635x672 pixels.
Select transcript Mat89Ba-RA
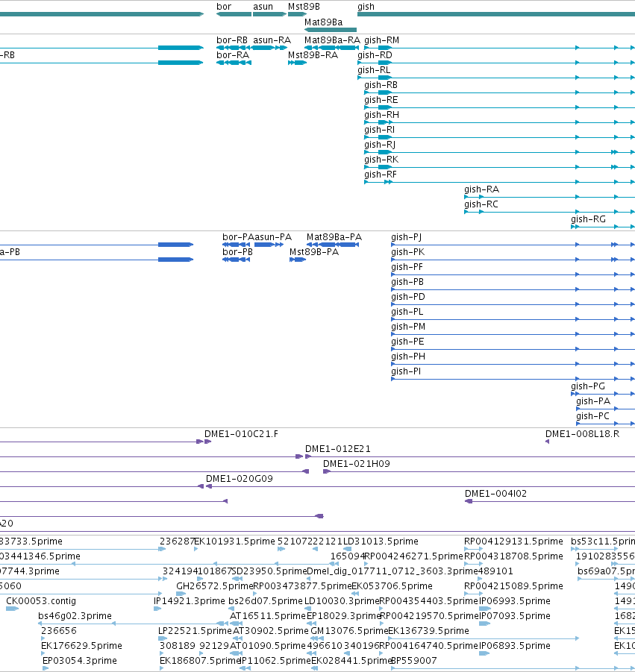click(x=332, y=40)
